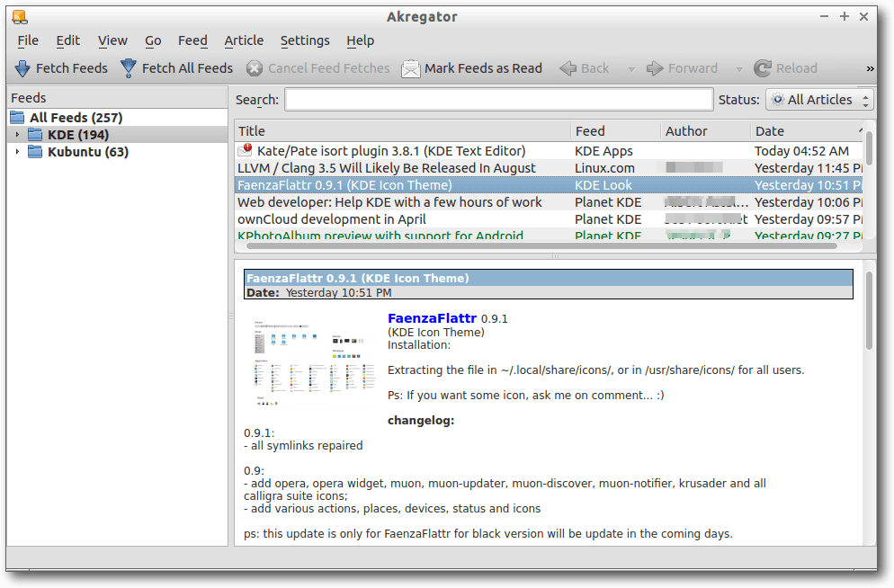Click the Linux.com feed cell
The image size is (894, 588).
604,168
